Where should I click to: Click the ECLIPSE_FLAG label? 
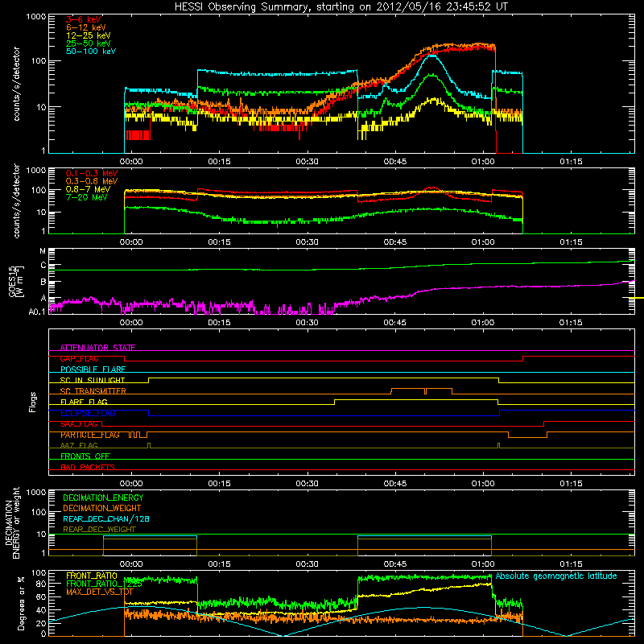88,413
